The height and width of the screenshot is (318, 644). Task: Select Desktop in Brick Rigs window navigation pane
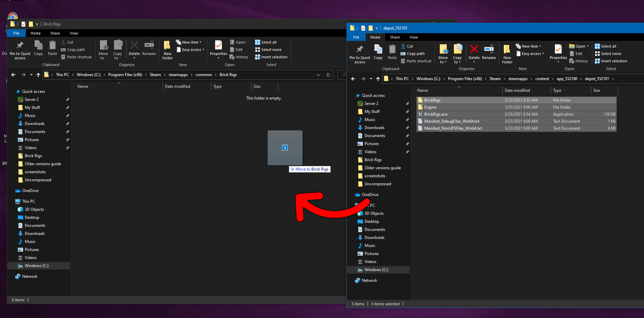tap(32, 217)
